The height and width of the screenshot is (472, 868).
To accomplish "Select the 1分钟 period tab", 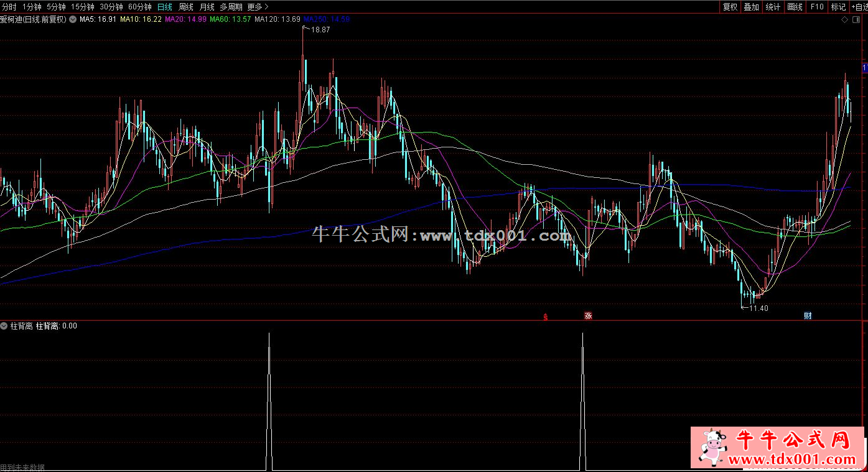I will click(32, 7).
